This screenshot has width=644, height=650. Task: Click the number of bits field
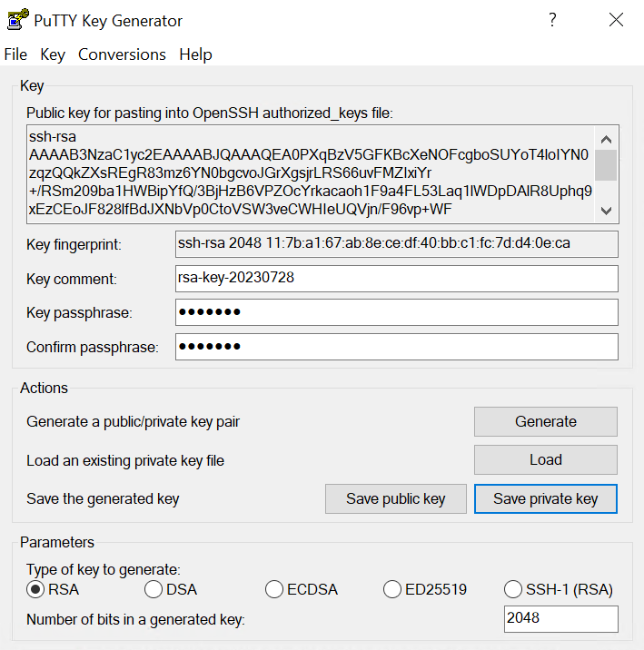point(561,619)
